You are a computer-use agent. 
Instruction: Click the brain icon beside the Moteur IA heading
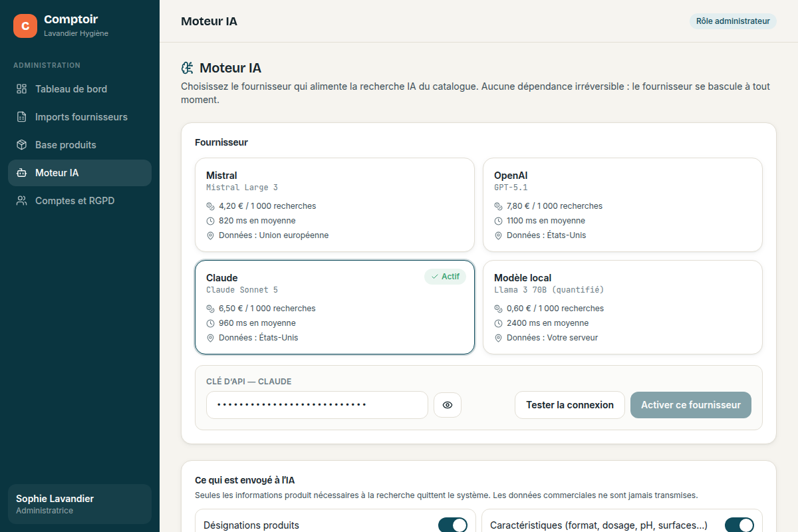(x=188, y=68)
